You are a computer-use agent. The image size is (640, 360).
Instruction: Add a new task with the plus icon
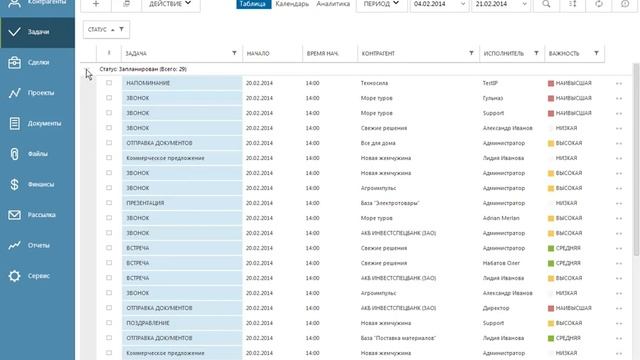[x=96, y=4]
